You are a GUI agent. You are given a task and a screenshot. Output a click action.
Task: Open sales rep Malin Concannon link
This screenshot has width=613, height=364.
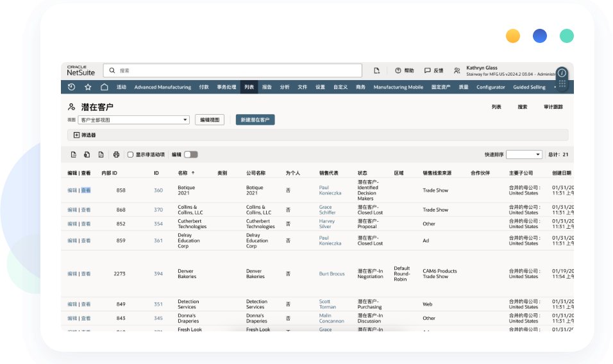pyautogui.click(x=332, y=318)
